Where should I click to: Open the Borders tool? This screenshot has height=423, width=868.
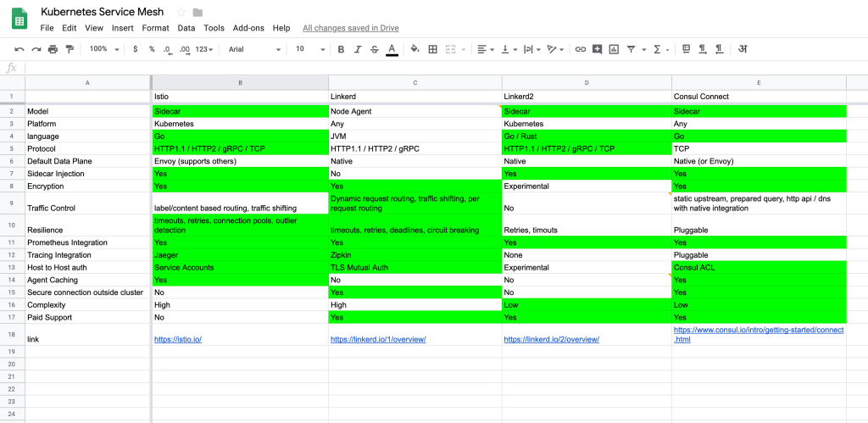[433, 49]
